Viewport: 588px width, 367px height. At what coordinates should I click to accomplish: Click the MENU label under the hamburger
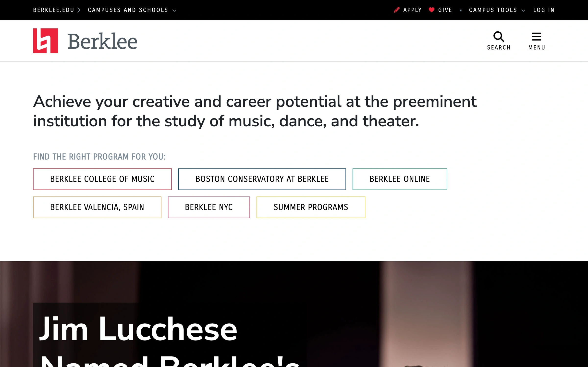pos(537,48)
